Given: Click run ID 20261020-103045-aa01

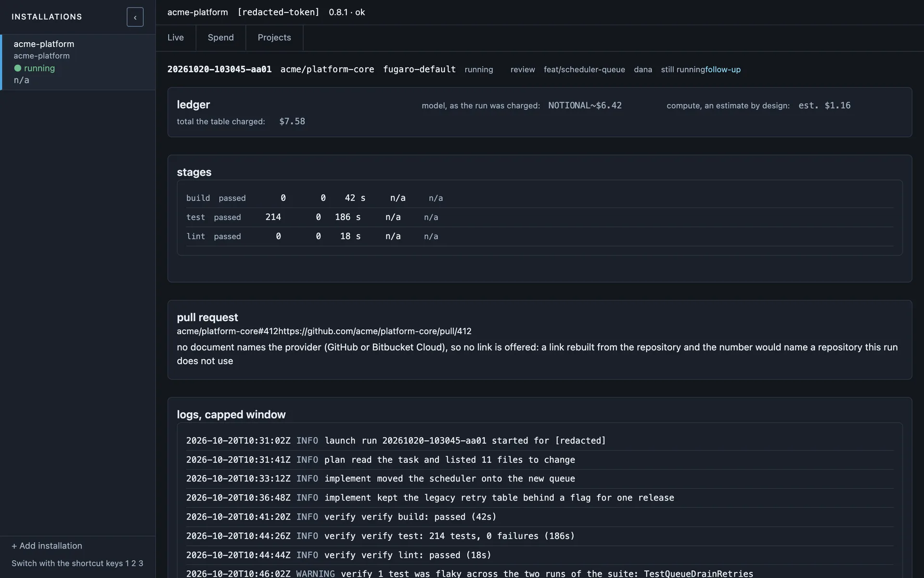Looking at the screenshot, I should tap(219, 69).
